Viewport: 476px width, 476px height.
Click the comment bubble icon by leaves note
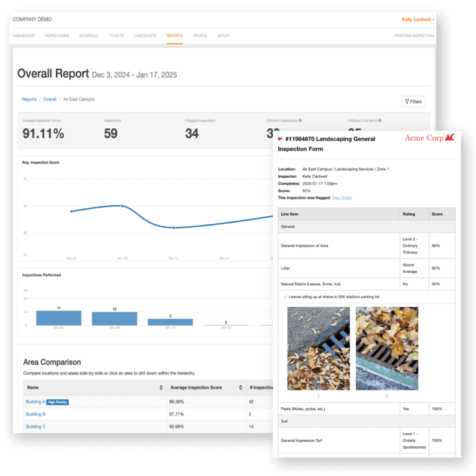tap(284, 297)
